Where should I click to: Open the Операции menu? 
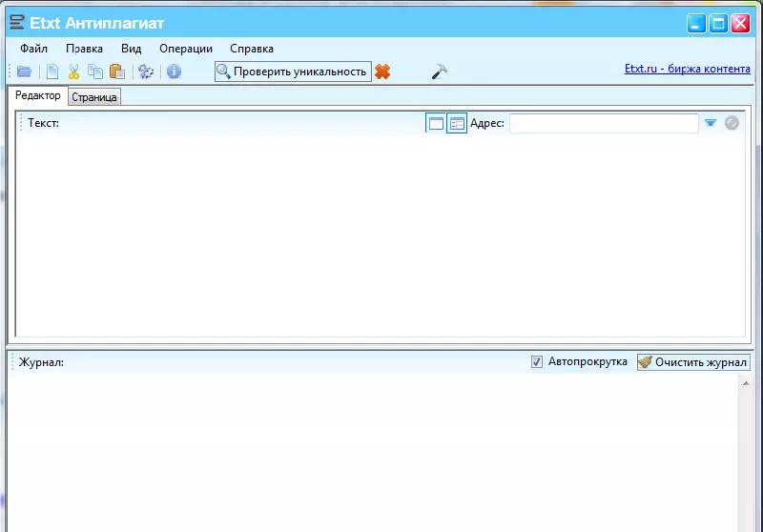tap(186, 49)
